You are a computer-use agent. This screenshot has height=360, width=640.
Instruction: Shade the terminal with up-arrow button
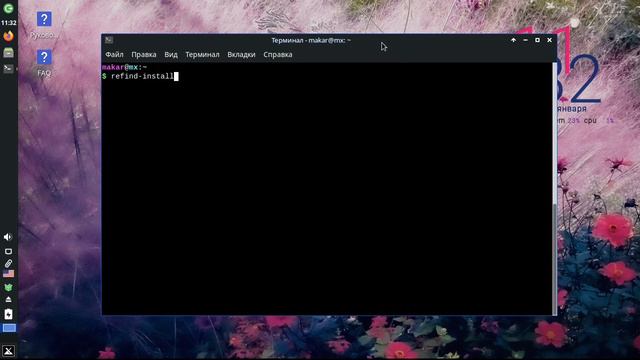tap(513, 40)
